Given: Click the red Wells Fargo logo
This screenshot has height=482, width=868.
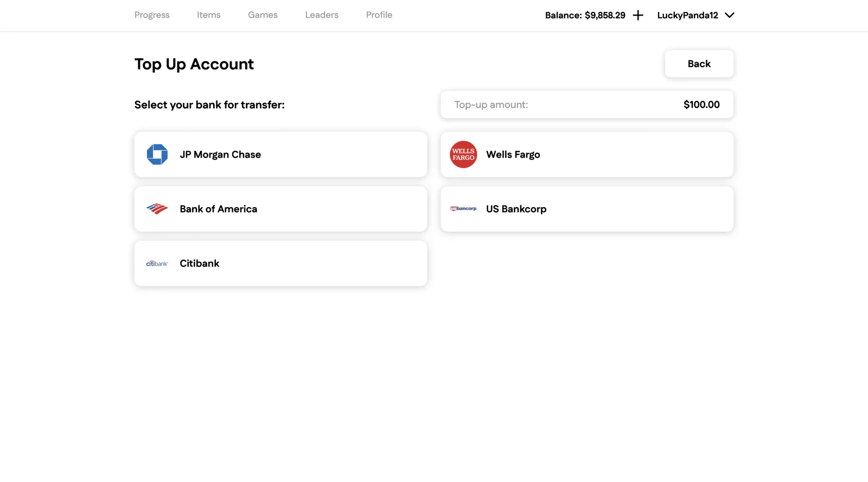Looking at the screenshot, I should [x=463, y=155].
